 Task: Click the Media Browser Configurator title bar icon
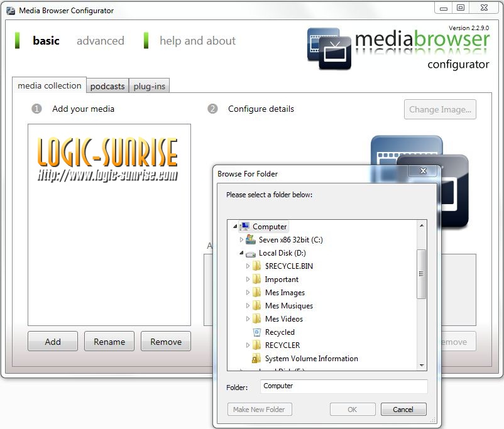pyautogui.click(x=11, y=11)
